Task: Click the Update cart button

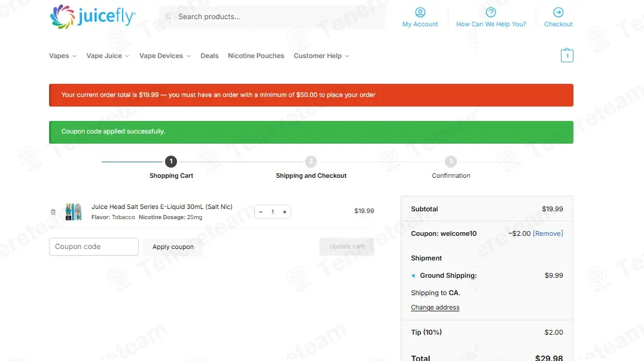Action: click(x=347, y=247)
